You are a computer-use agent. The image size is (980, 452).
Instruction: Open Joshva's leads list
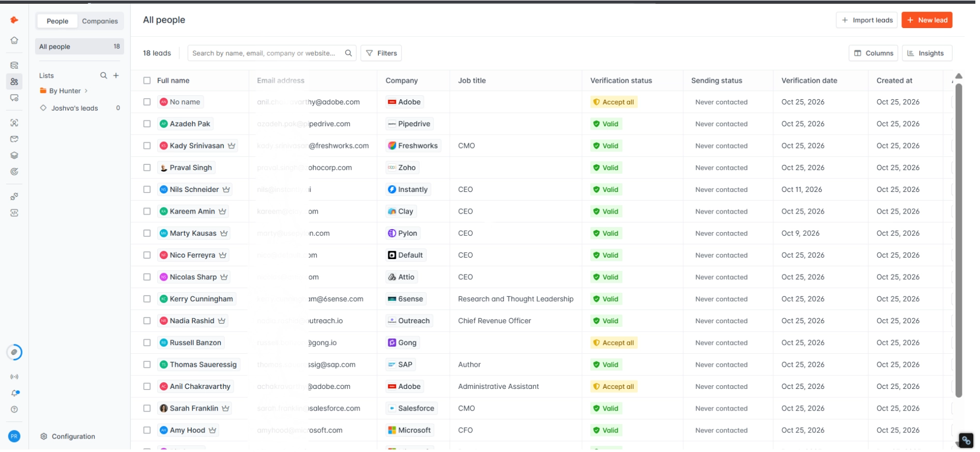[x=80, y=108]
